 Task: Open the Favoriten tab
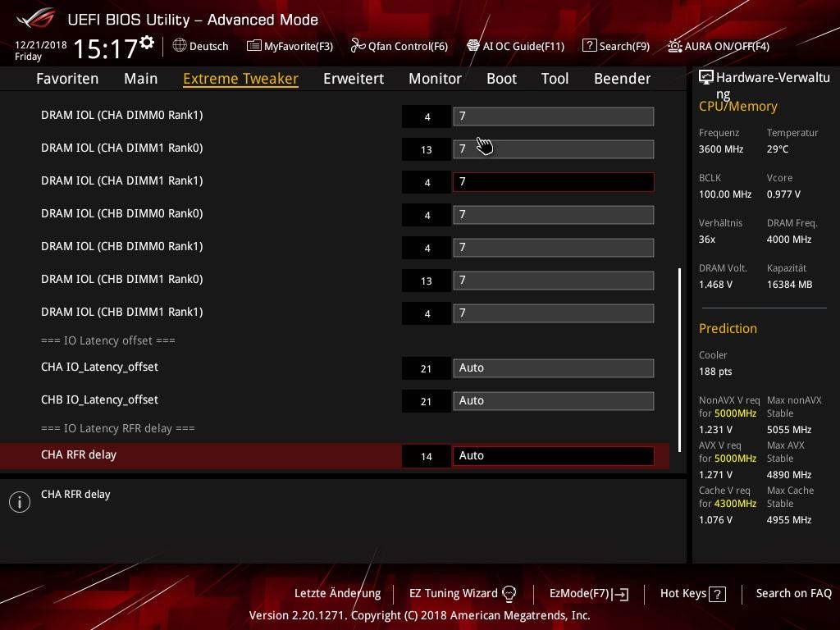(x=67, y=79)
